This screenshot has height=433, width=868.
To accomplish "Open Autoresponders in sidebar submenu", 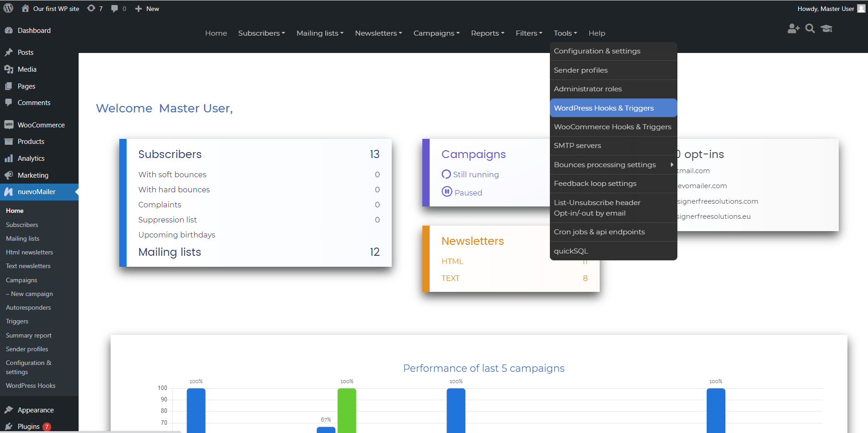I will pos(28,307).
